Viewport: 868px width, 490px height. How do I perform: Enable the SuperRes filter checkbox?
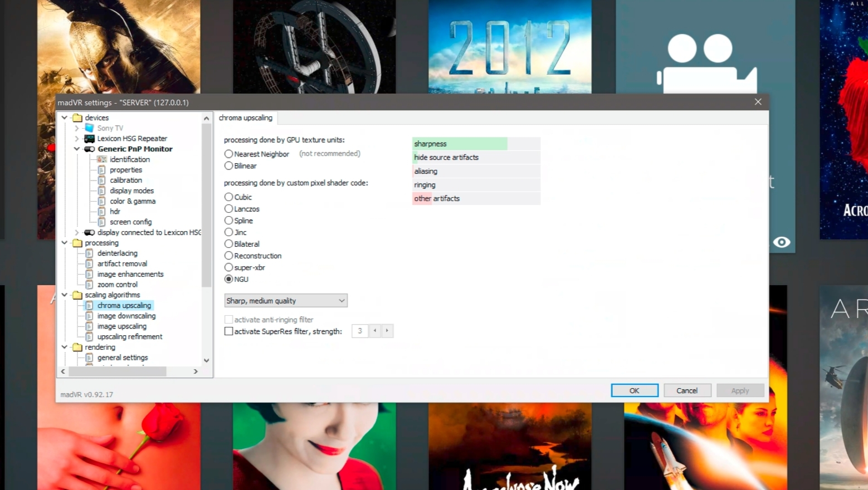tap(228, 331)
